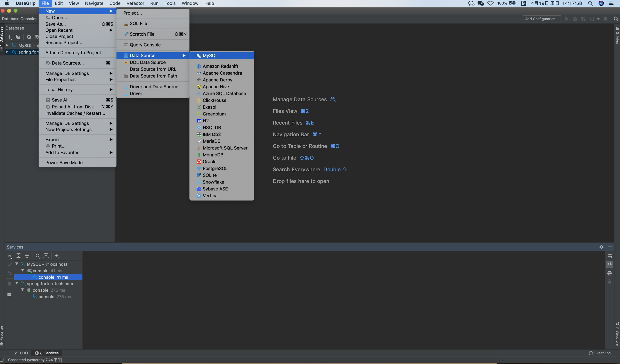The image size is (620, 364).
Task: Click Invalidate Caches / Restart
Action: [77, 113]
